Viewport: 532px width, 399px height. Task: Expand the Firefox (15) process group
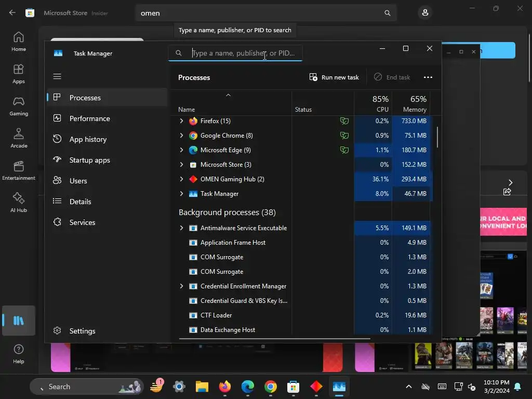click(x=181, y=121)
